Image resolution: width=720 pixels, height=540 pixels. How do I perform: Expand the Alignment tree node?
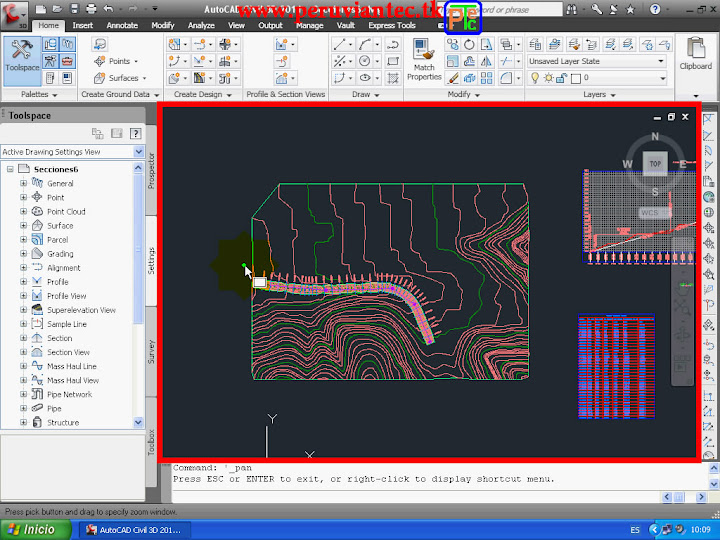(x=23, y=268)
